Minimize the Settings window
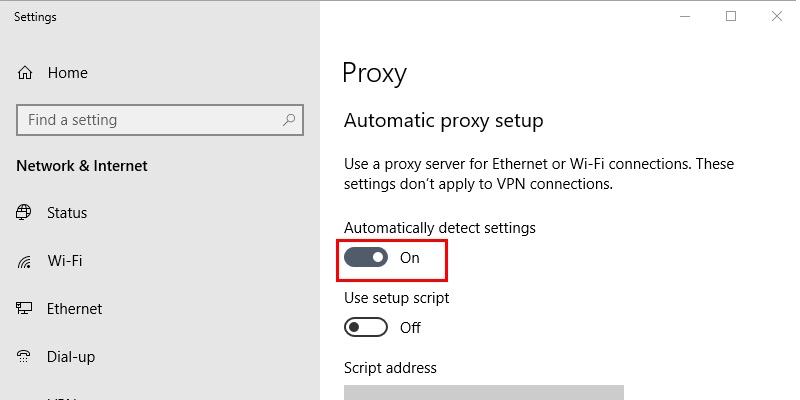The width and height of the screenshot is (800, 400). [x=685, y=16]
